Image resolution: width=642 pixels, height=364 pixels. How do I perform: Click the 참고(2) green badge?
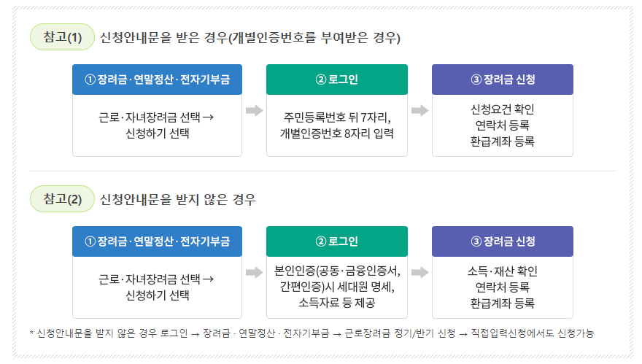pyautogui.click(x=62, y=199)
